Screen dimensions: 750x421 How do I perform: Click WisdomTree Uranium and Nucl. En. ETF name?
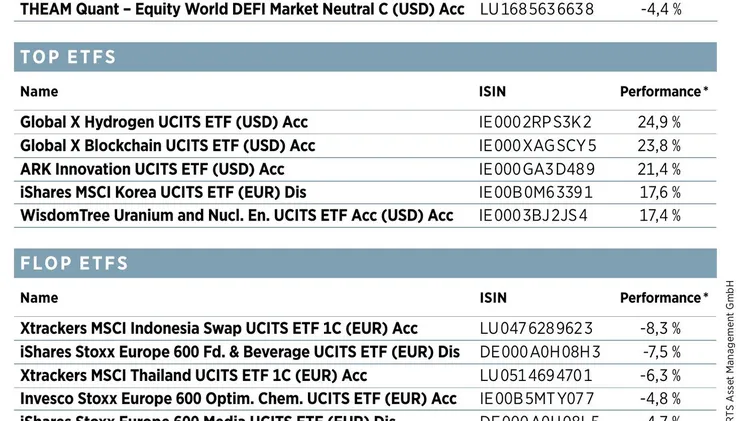(236, 215)
